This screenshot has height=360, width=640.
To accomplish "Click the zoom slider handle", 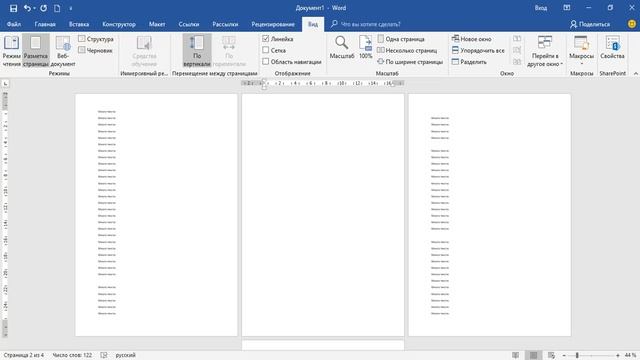I will [577, 356].
